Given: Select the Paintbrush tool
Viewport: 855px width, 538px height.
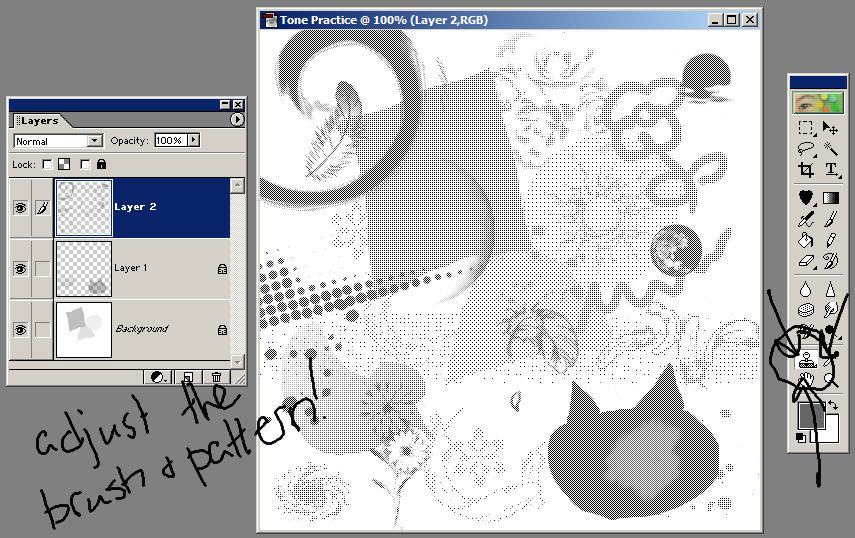Looking at the screenshot, I should click(830, 219).
